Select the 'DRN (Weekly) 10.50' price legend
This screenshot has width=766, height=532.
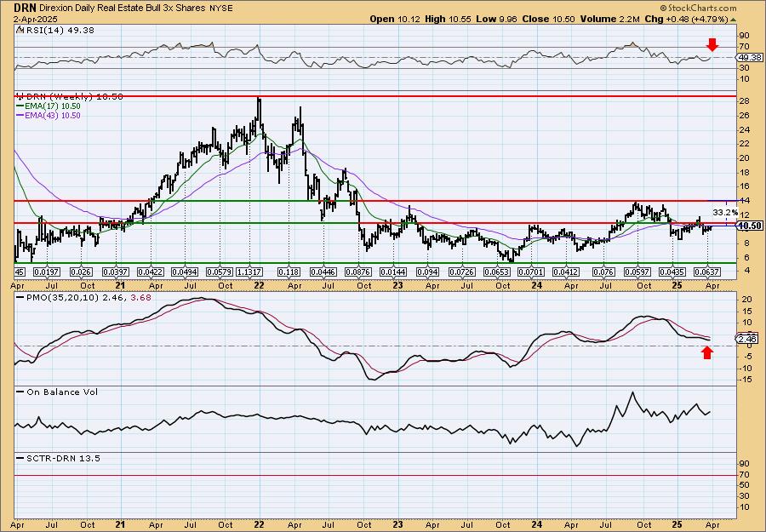point(71,97)
